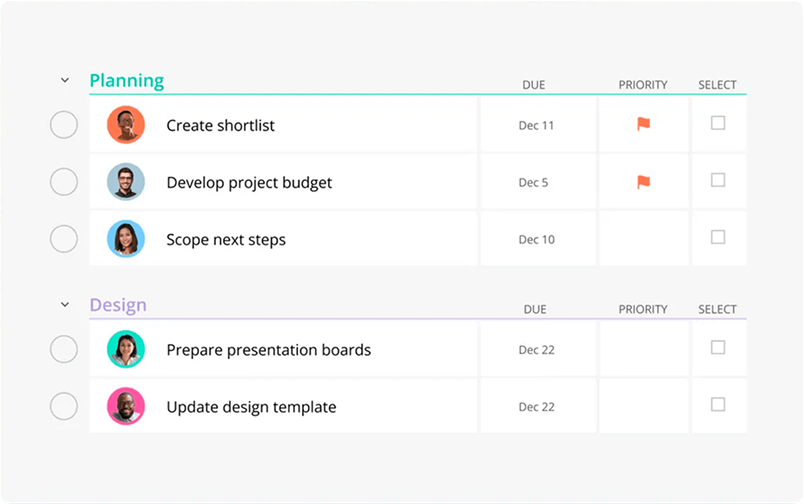Click assignee avatar on Develop project budget

click(x=126, y=182)
